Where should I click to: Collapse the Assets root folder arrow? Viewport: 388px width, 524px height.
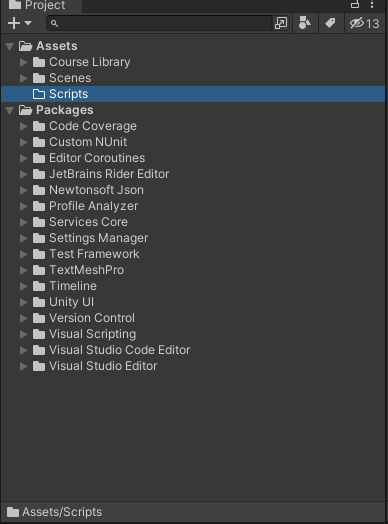[x=10, y=46]
